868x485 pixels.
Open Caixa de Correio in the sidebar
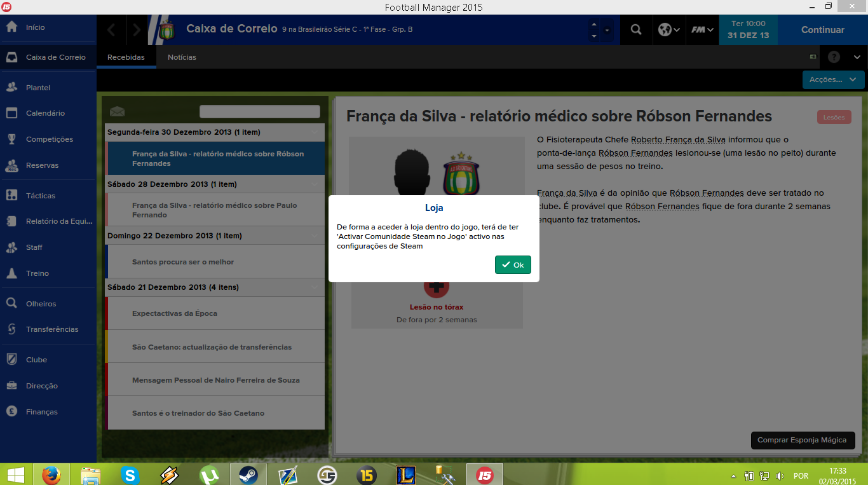(x=48, y=57)
